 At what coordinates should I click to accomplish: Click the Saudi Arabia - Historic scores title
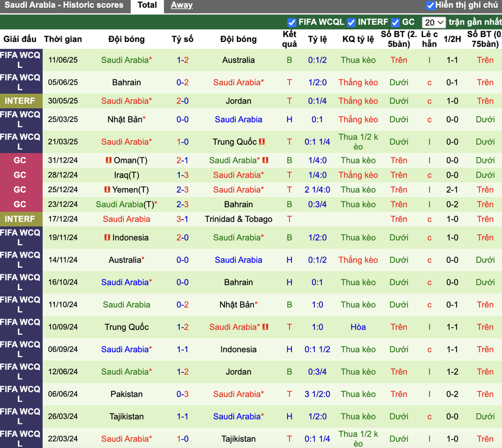coord(64,5)
